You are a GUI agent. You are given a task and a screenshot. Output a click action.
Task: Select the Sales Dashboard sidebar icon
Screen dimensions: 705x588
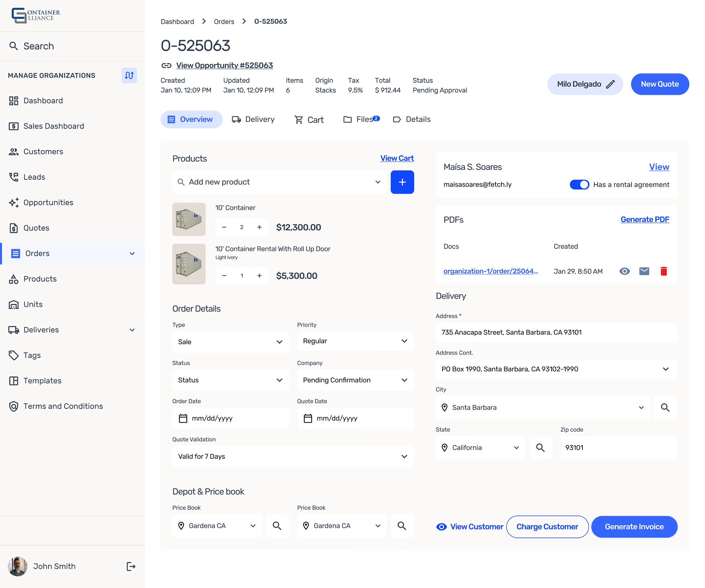point(13,126)
